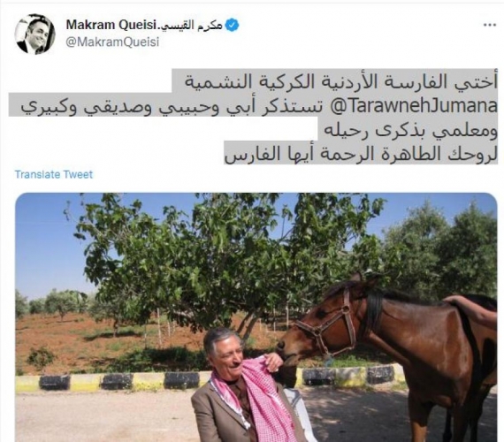Open Makram Queisi's profile avatar

click(35, 34)
